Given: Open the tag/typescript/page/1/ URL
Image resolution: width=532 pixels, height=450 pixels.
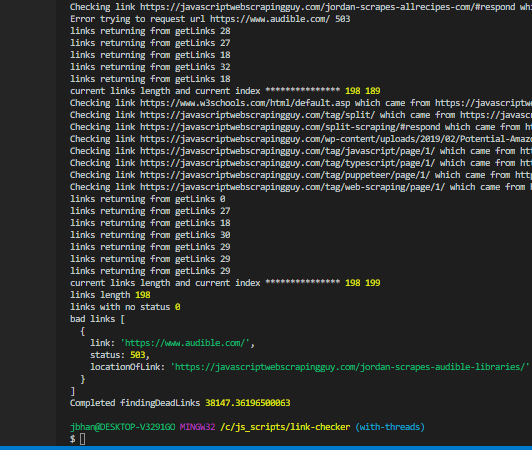Looking at the screenshot, I should tap(287, 163).
